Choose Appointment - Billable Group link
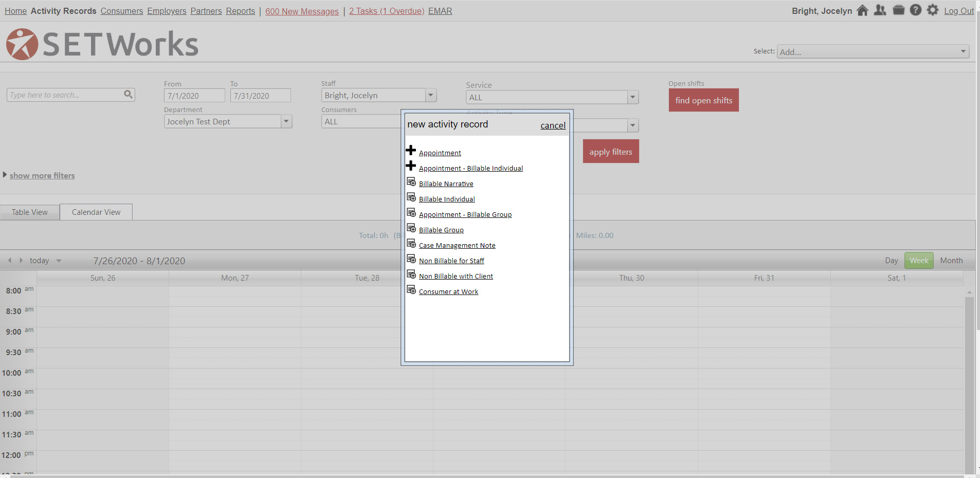Image resolution: width=980 pixels, height=478 pixels. [x=465, y=214]
